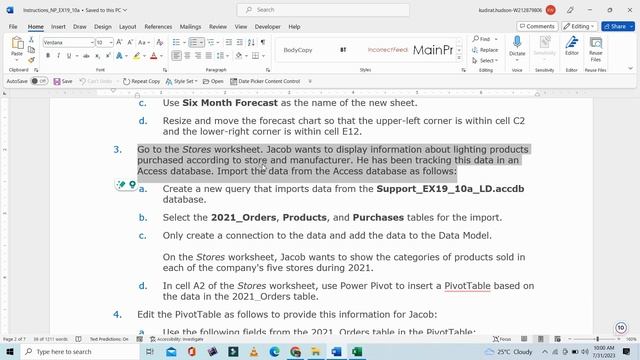Click the Cut scissors icon

[31, 40]
